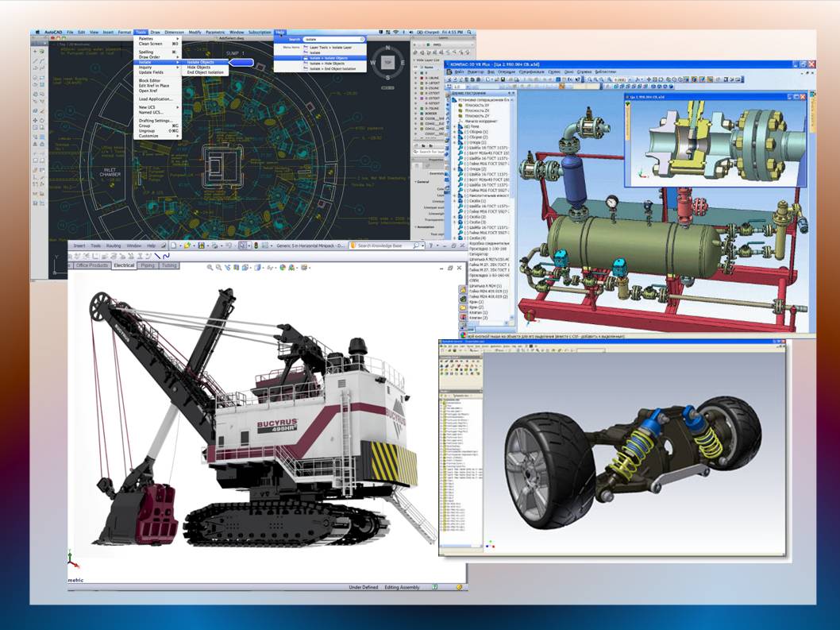Select 'Isolate > Hide Objects' help search result
Screen dimensions: 840x630
pyautogui.click(x=327, y=64)
